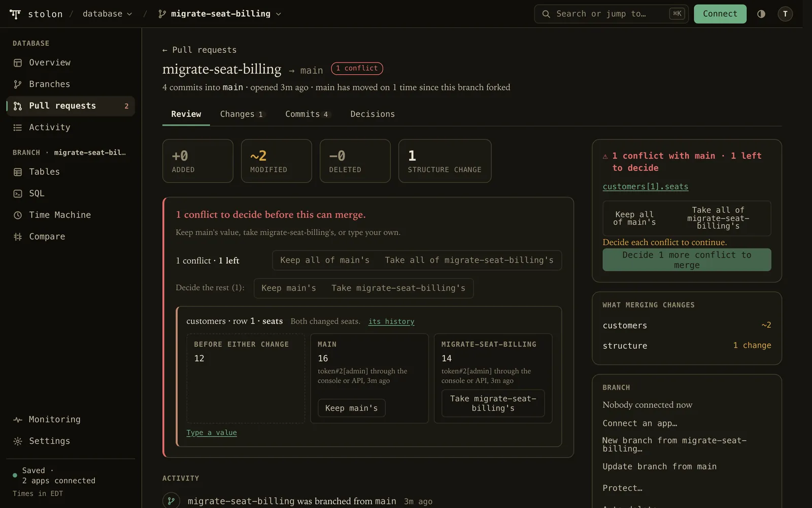Click the Settings gear icon
Image resolution: width=812 pixels, height=508 pixels.
click(18, 441)
